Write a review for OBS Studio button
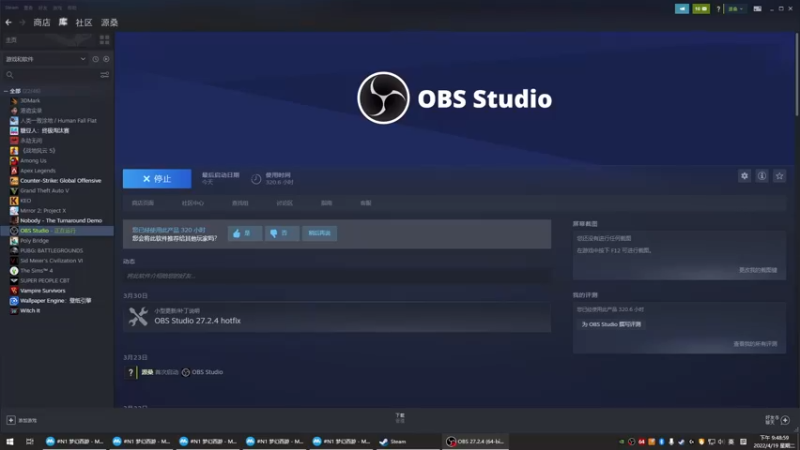This screenshot has height=450, width=800. (x=611, y=324)
